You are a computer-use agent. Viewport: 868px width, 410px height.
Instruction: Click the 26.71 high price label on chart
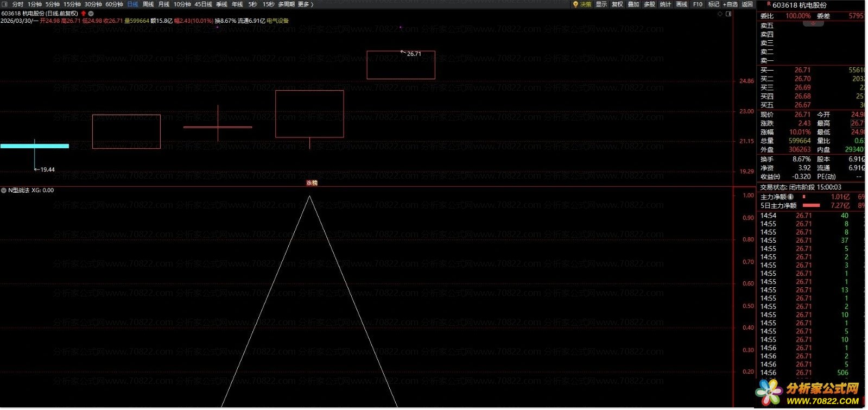(x=414, y=54)
